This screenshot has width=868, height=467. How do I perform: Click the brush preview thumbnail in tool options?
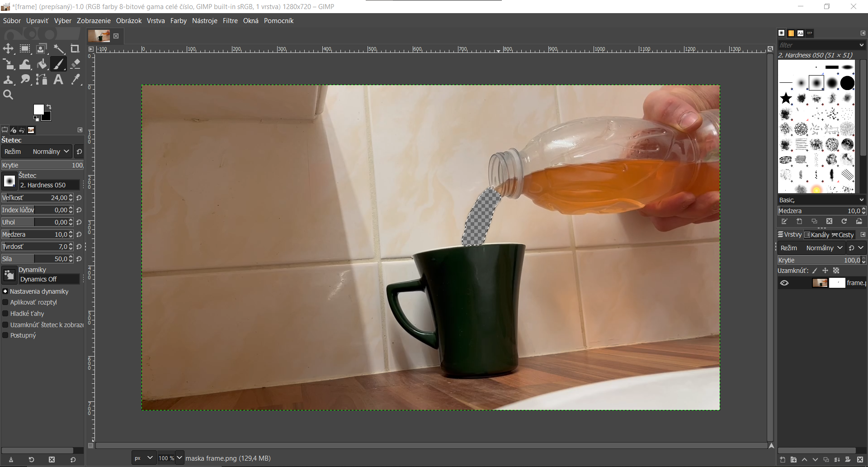point(9,181)
